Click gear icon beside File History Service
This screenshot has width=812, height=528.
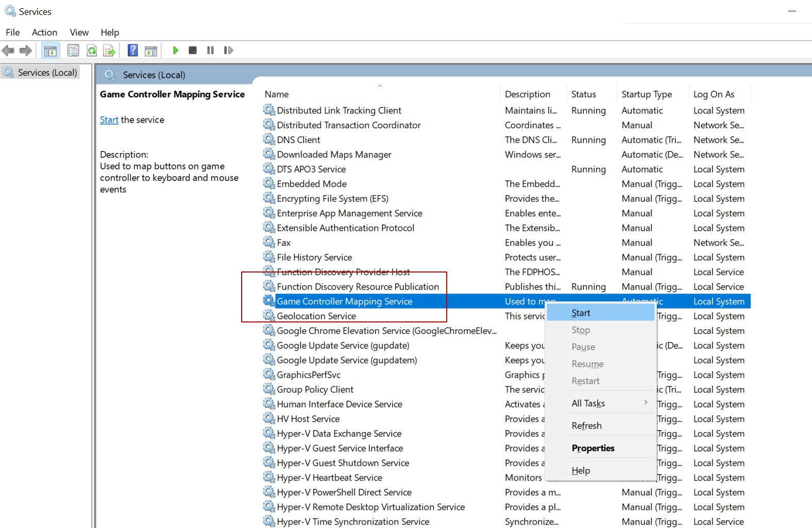tap(269, 257)
